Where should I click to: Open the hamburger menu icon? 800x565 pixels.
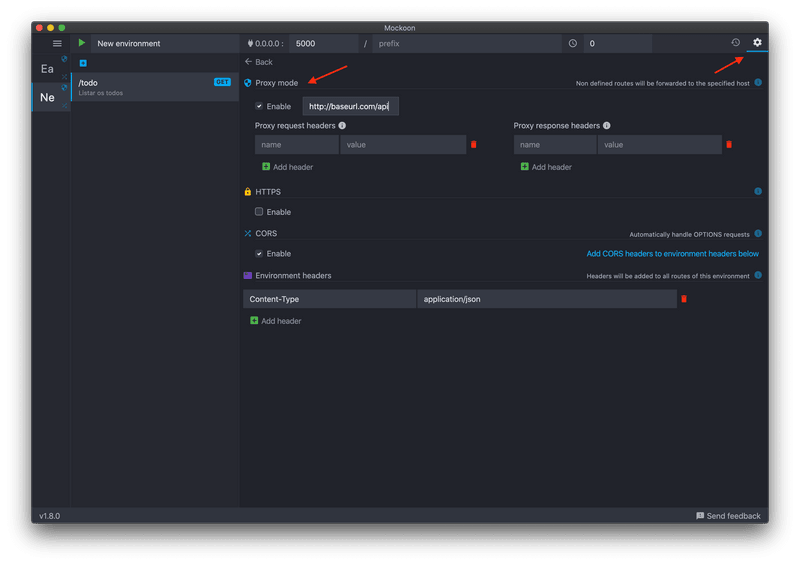(57, 43)
